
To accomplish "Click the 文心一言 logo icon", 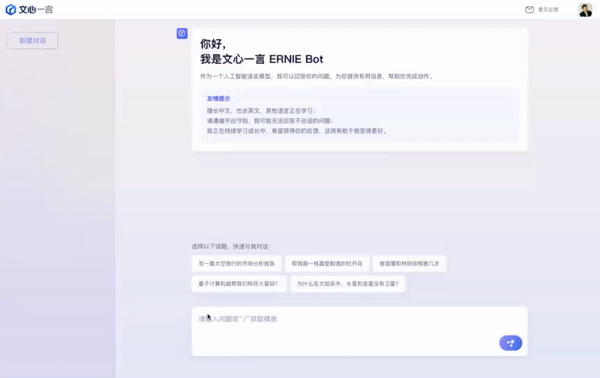I will point(11,10).
